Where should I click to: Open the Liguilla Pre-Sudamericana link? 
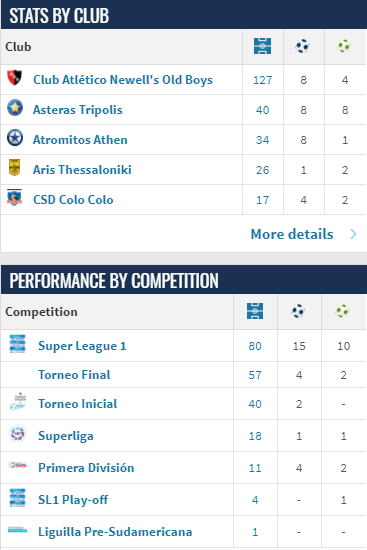click(115, 532)
